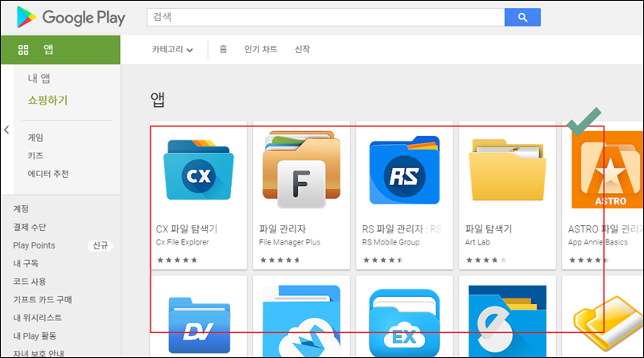Go to the 홈 tab

tap(223, 49)
